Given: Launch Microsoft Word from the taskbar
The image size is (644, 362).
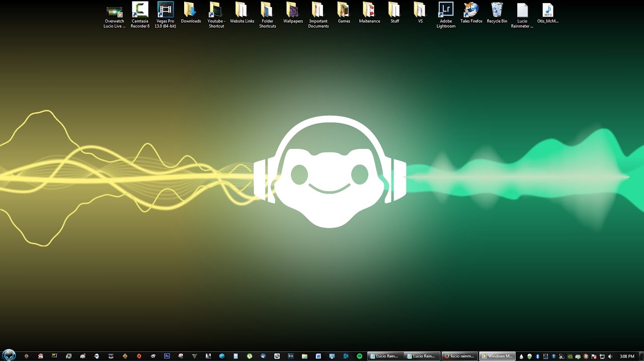Looking at the screenshot, I should (x=318, y=356).
